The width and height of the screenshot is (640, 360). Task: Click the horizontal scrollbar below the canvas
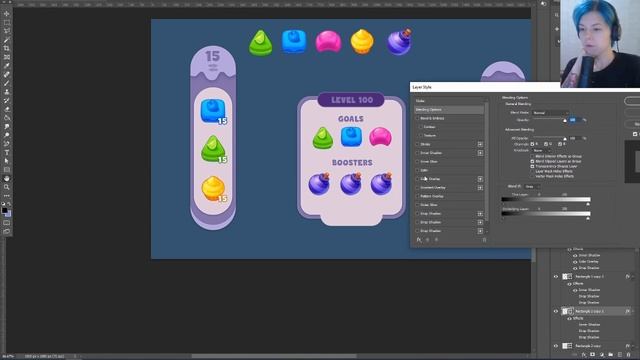[x=273, y=356]
